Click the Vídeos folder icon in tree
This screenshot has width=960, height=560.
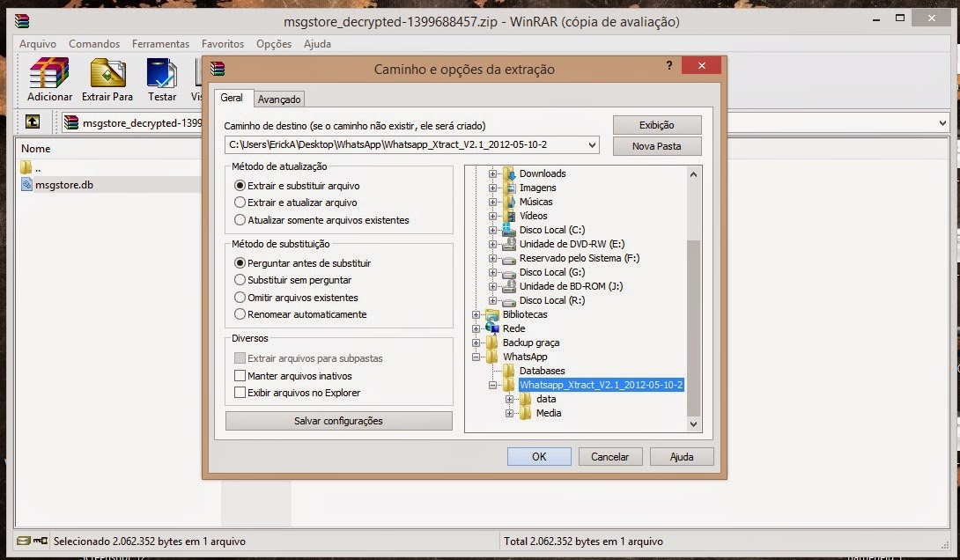[509, 216]
